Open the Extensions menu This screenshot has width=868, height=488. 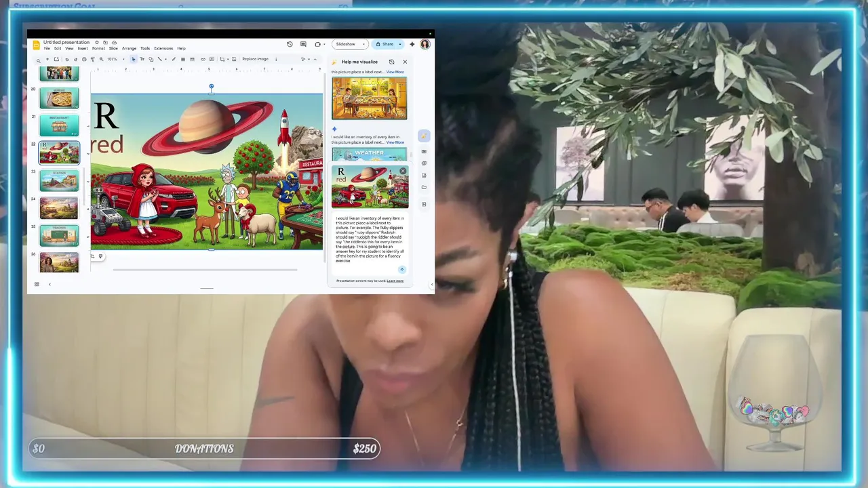[163, 48]
